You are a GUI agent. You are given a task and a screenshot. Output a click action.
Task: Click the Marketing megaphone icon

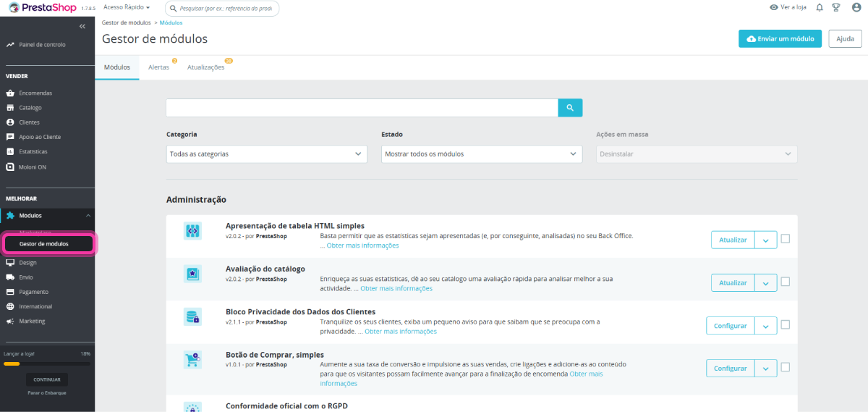(10, 321)
